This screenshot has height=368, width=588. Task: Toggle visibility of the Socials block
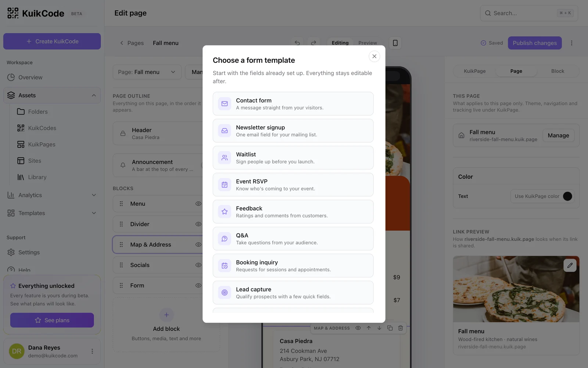(x=198, y=265)
